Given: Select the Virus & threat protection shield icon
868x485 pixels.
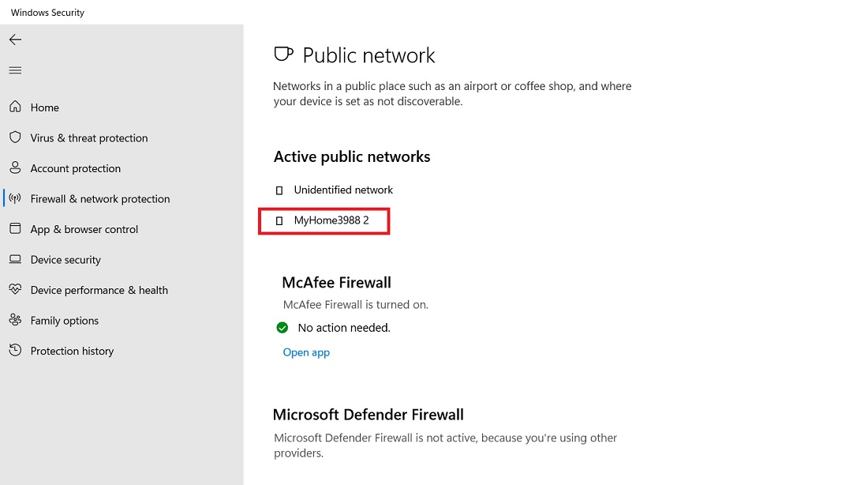Looking at the screenshot, I should 14,137.
